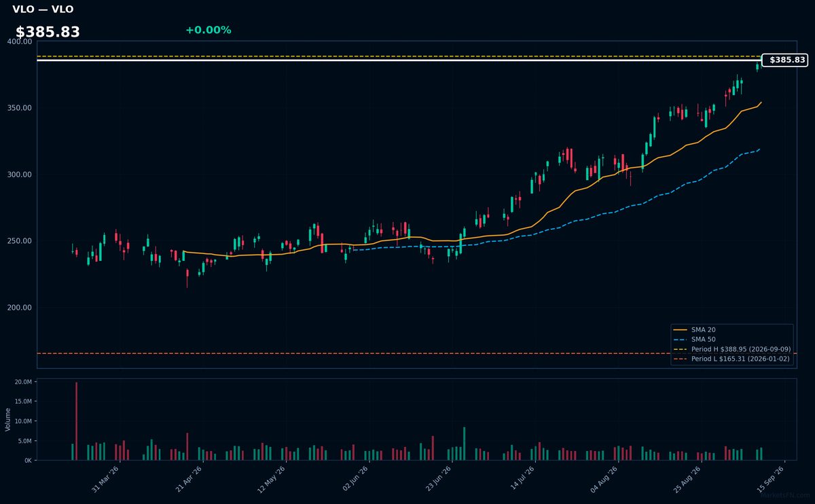Click the 5.0M volume axis label
The width and height of the screenshot is (815, 504).
(24, 442)
